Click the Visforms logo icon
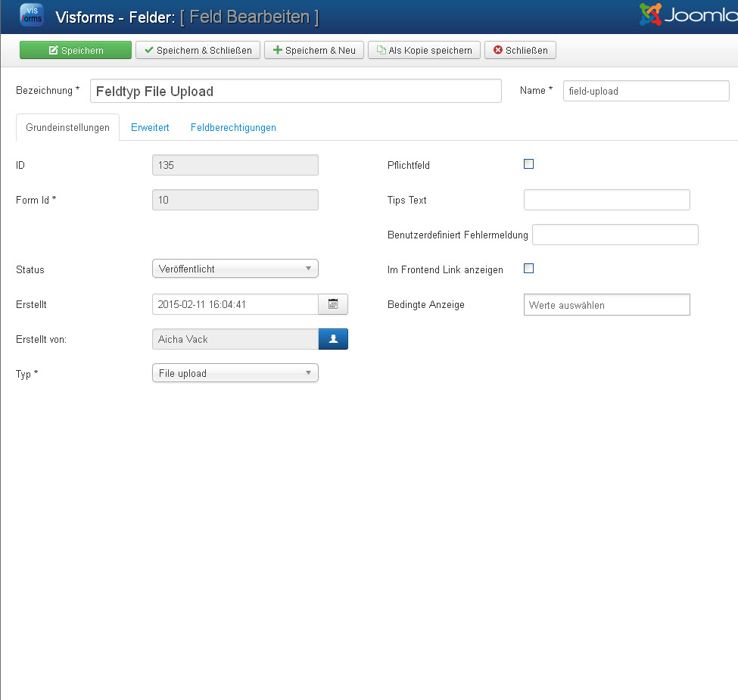The height and width of the screenshot is (700, 738). 32,15
